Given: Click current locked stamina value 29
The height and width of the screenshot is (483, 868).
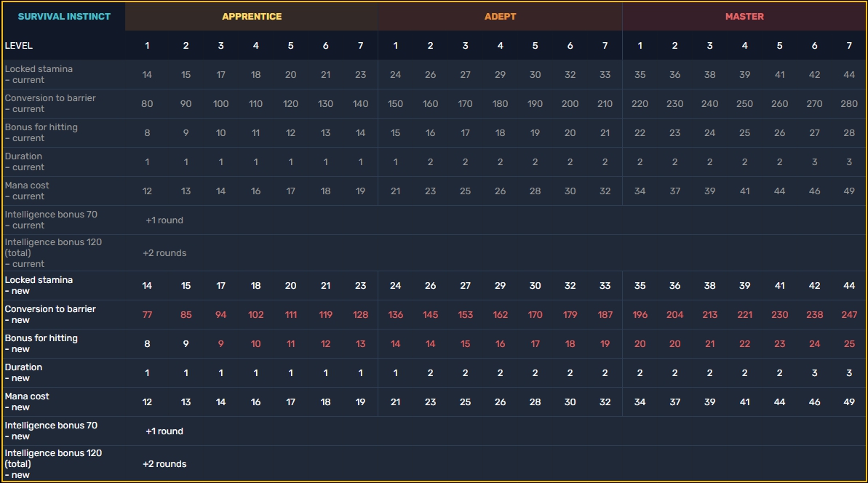Looking at the screenshot, I should [501, 75].
